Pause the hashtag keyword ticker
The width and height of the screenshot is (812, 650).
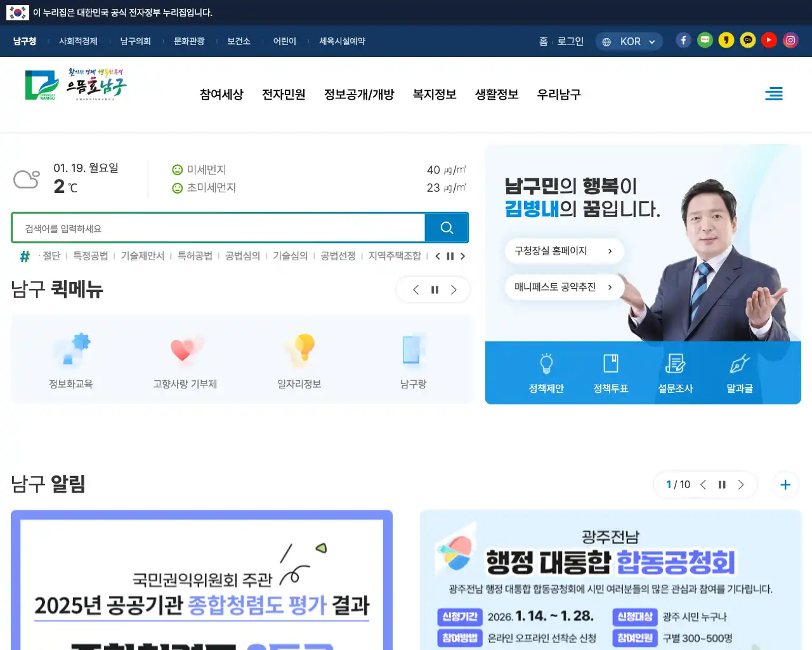[x=450, y=256]
